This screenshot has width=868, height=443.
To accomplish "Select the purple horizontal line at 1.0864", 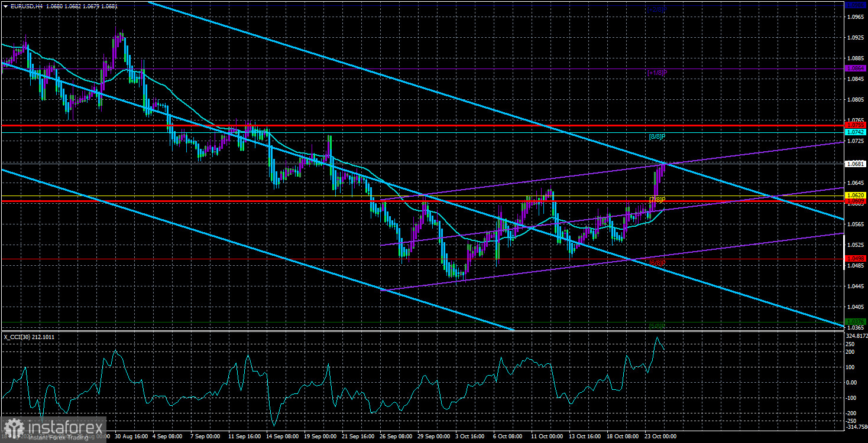I will pyautogui.click(x=422, y=69).
